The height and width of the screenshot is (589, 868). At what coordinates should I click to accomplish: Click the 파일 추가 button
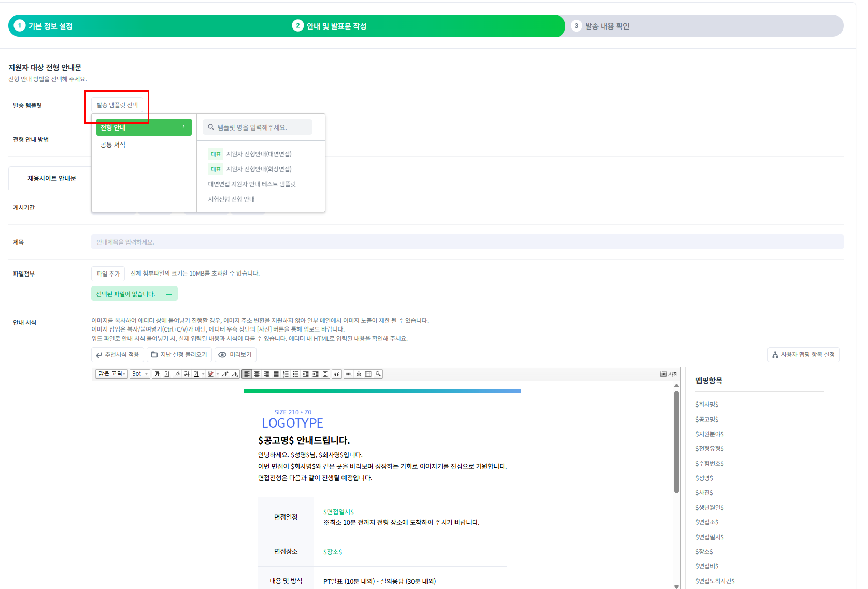click(108, 274)
